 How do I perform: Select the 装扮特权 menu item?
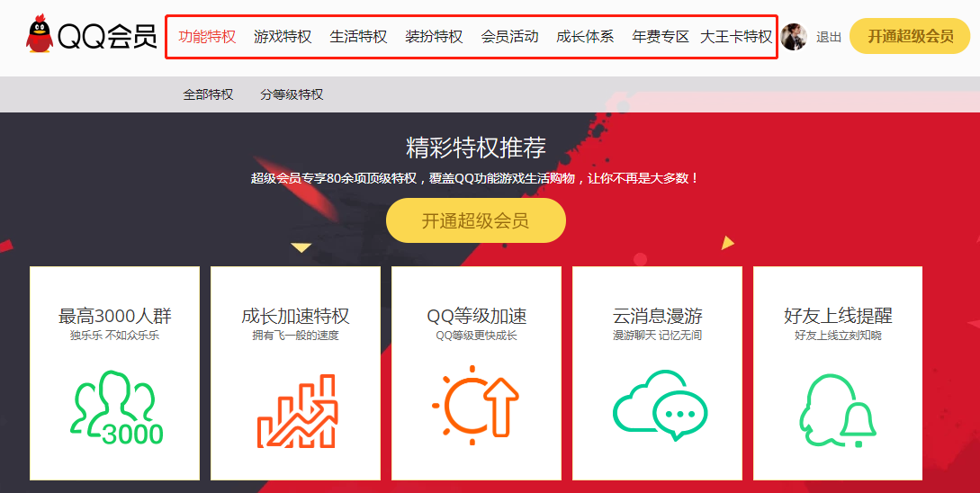point(434,37)
